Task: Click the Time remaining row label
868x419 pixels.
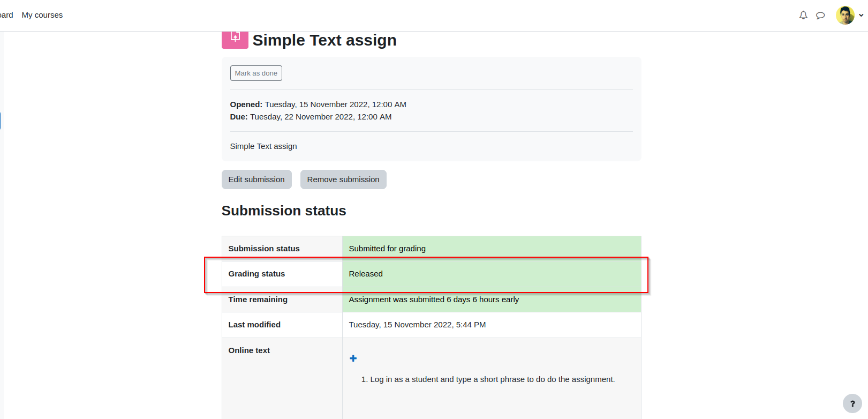Action: (x=258, y=300)
